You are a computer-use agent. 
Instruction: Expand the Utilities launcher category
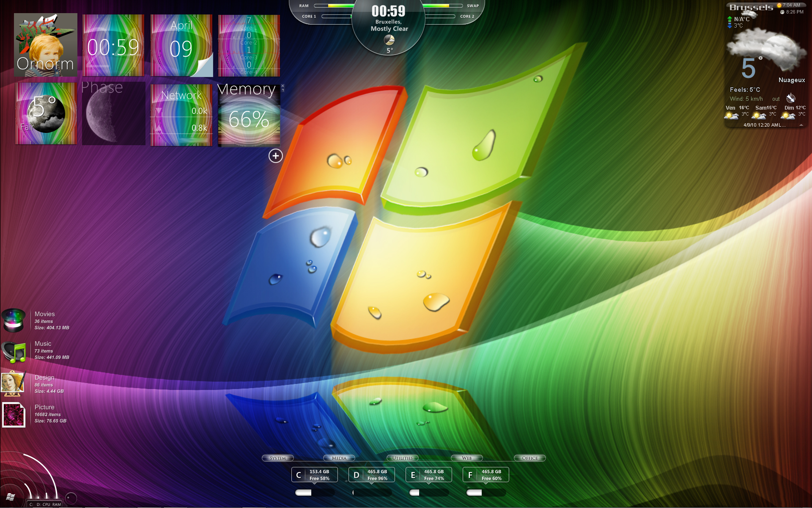coord(402,458)
